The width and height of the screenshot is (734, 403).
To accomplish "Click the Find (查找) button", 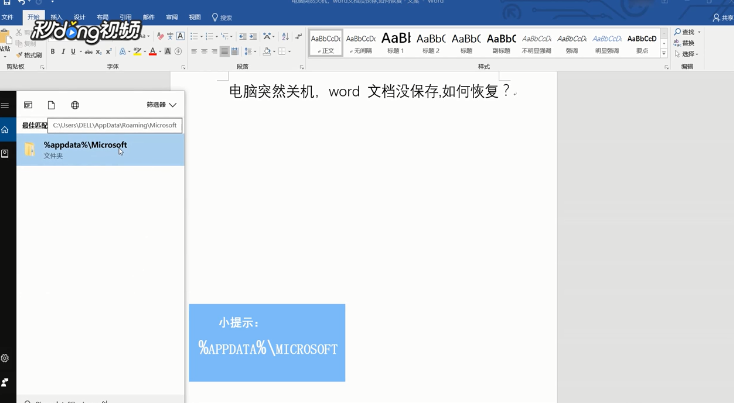I will (685, 32).
